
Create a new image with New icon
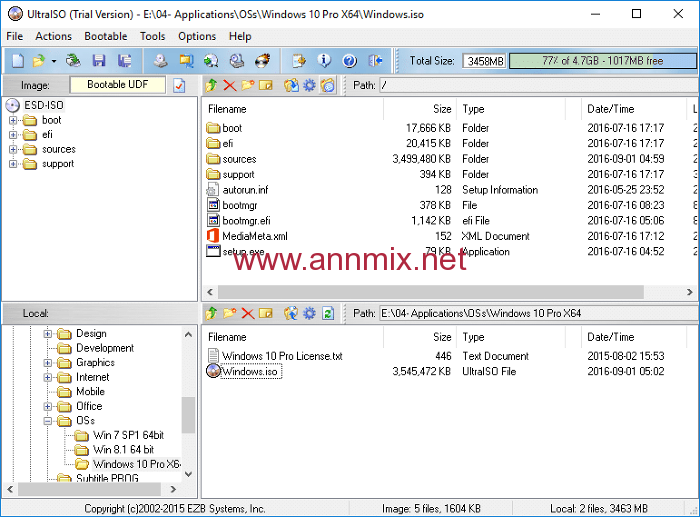(18, 61)
